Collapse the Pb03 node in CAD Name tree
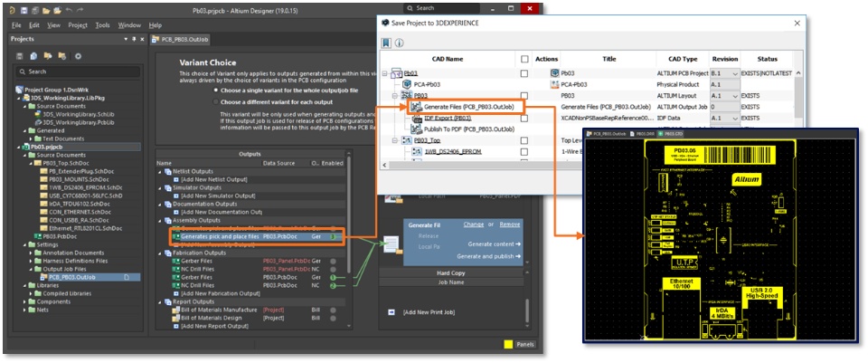Screen dimensions: 868x363 coord(386,73)
